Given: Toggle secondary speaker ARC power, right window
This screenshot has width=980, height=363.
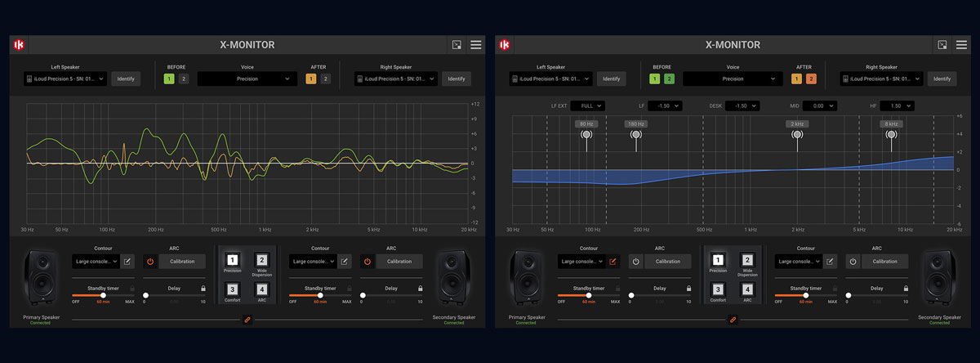Looking at the screenshot, I should click(x=852, y=262).
